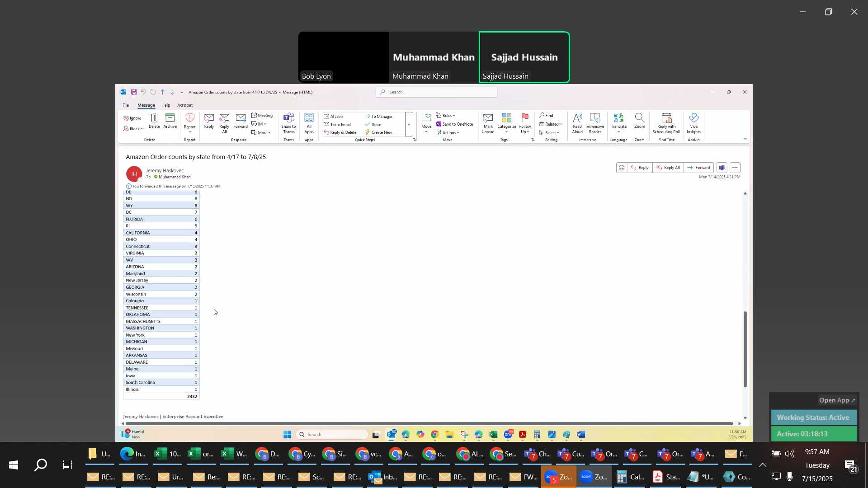This screenshot has height=488, width=868.
Task: Open the Help tab
Action: click(x=166, y=105)
